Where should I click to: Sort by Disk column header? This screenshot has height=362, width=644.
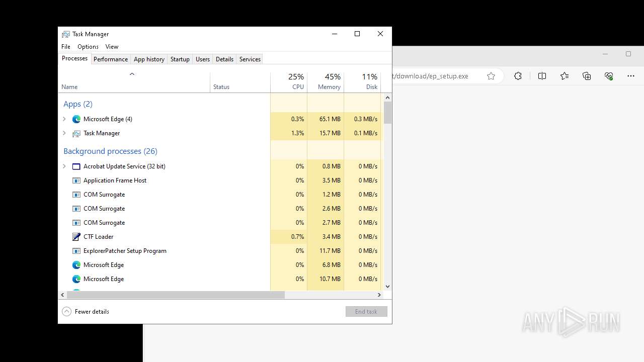pyautogui.click(x=362, y=82)
